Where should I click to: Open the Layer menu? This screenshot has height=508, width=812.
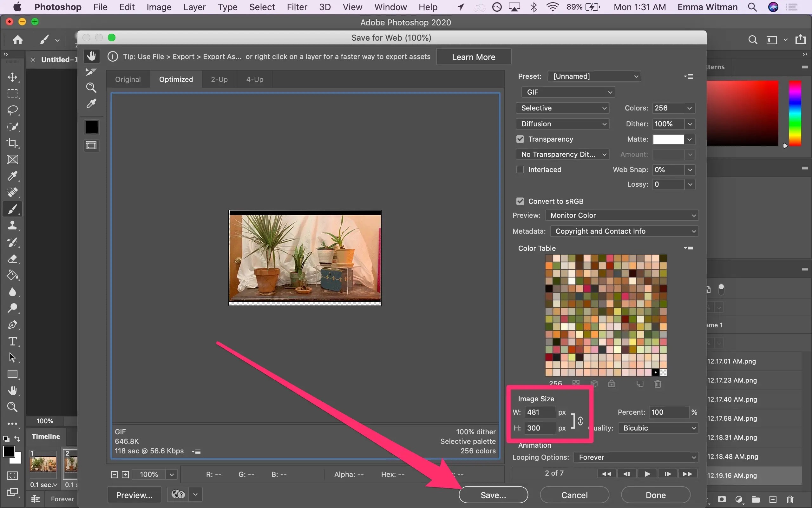(x=194, y=7)
